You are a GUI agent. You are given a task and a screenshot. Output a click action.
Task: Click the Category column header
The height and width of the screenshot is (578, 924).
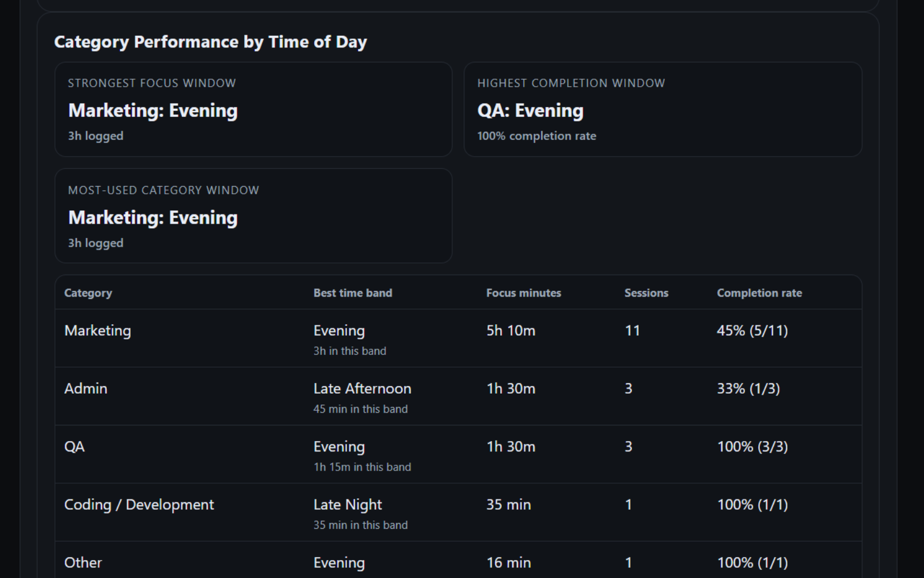click(88, 292)
